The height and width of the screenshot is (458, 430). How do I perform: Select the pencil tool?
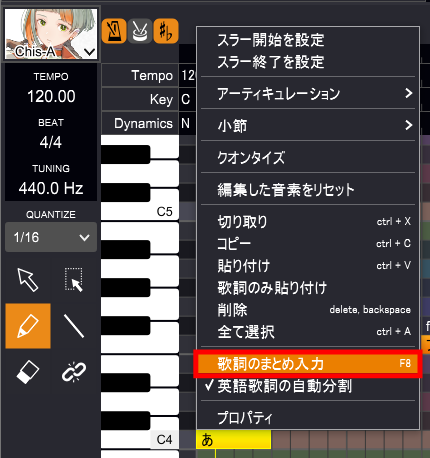coord(28,326)
